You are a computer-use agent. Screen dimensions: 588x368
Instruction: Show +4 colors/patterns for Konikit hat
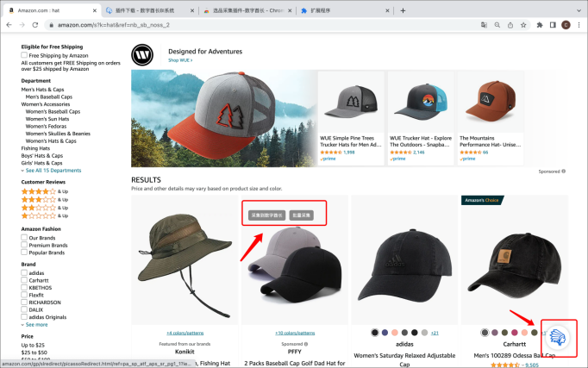[x=185, y=333]
